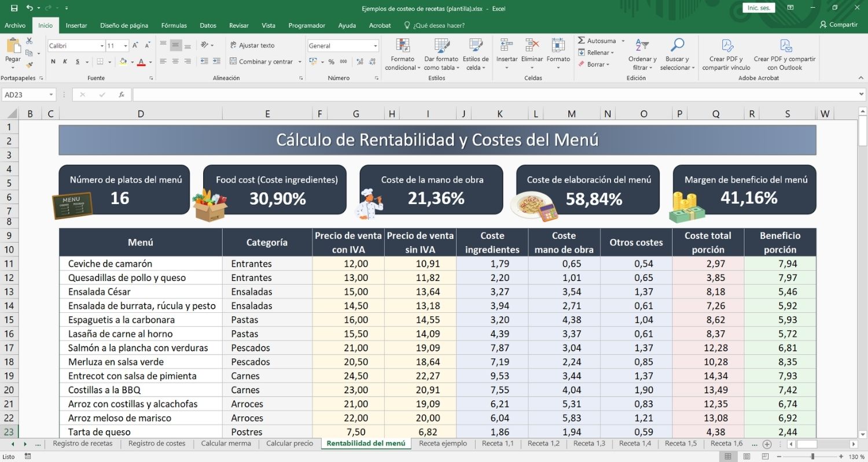The image size is (868, 462).
Task: Click the decrease decimals icon
Action: coord(372,62)
